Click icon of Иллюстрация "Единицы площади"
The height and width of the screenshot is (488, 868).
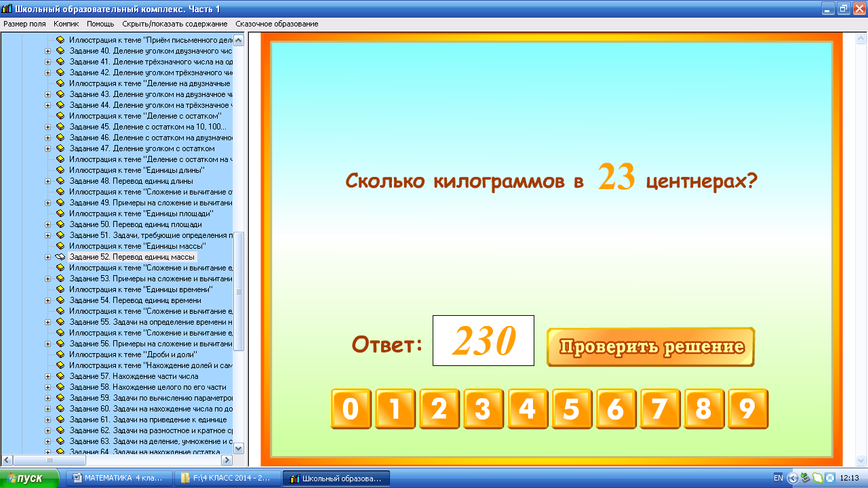click(60, 213)
